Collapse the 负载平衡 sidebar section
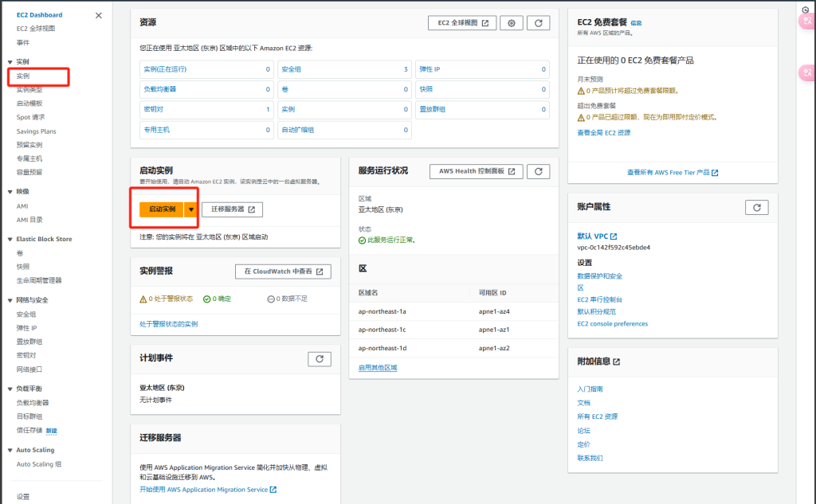The image size is (816, 504). [x=10, y=389]
